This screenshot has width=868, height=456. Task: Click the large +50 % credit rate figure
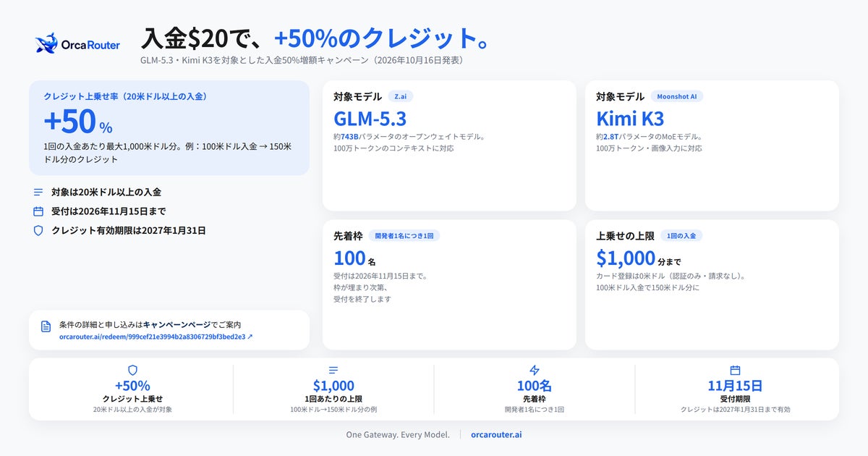pos(78,122)
